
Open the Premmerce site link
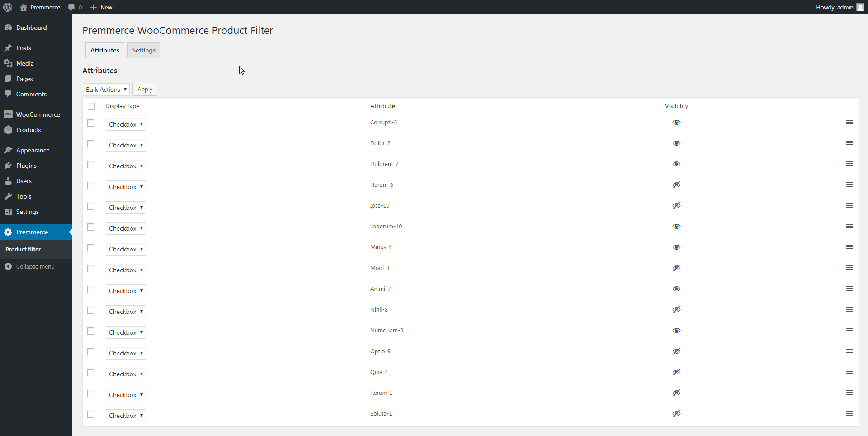pyautogui.click(x=40, y=7)
